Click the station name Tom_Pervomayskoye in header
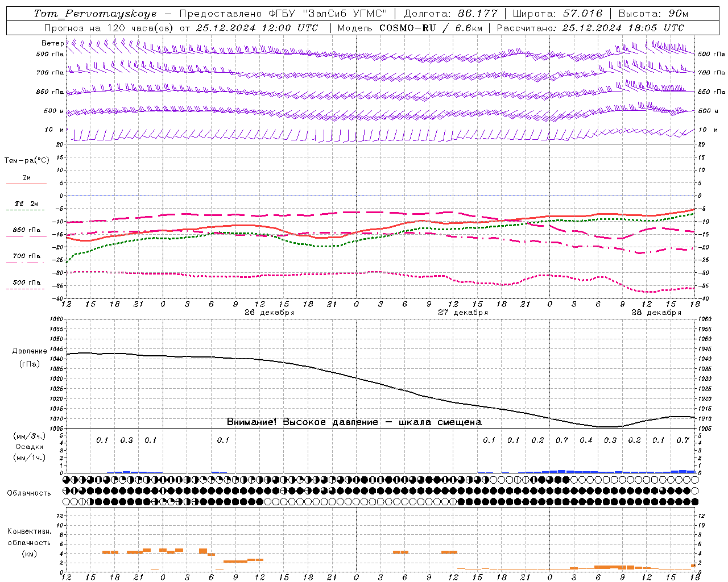This screenshot has width=728, height=582. [95, 14]
